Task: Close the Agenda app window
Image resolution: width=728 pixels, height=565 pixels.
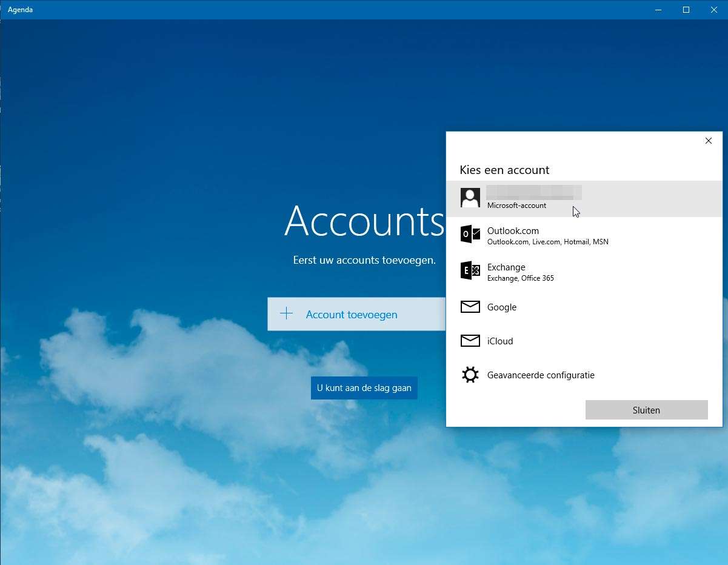Action: point(714,10)
